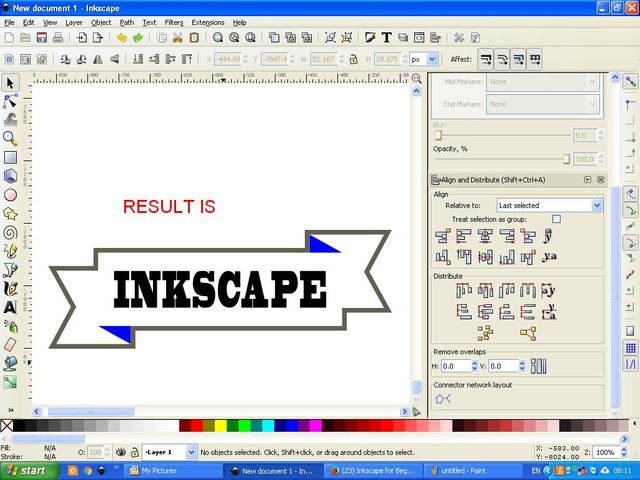The width and height of the screenshot is (640, 480).
Task: Toggle current layer lock icon
Action: (135, 452)
